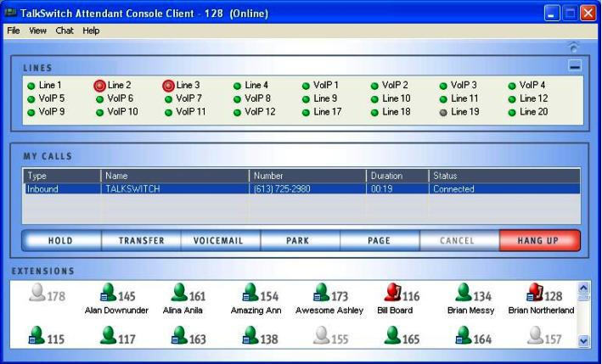Select busy extension 116 Bill Board icon

click(392, 293)
